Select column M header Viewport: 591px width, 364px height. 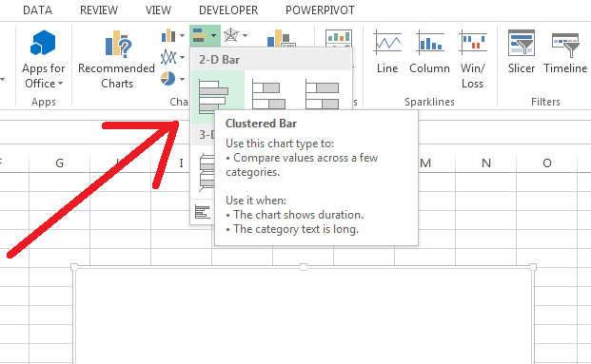[425, 163]
